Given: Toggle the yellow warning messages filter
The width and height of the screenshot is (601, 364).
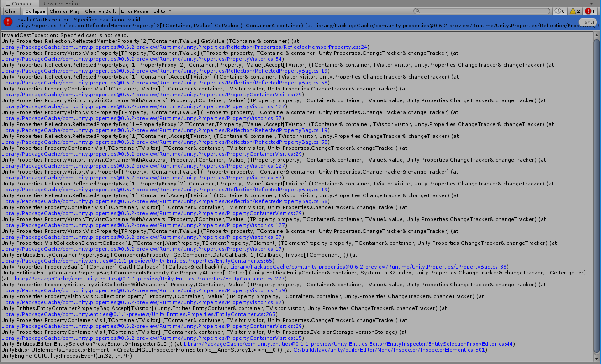Looking at the screenshot, I should [574, 11].
